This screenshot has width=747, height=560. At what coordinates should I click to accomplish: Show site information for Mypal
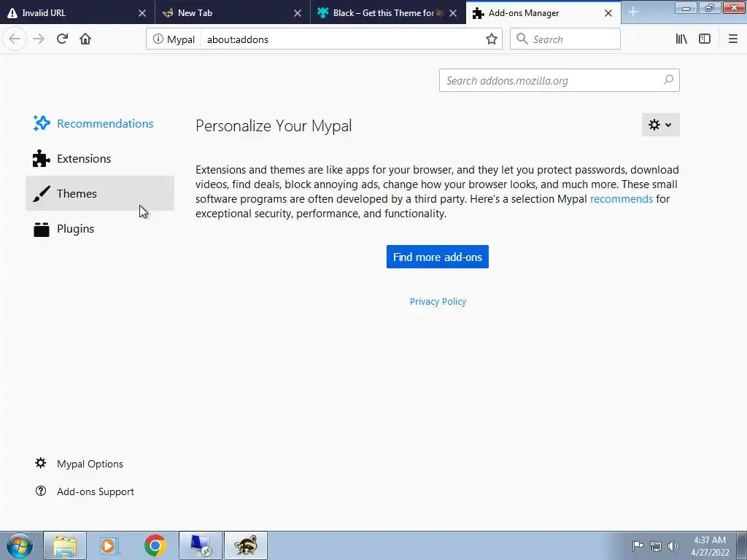(x=174, y=39)
